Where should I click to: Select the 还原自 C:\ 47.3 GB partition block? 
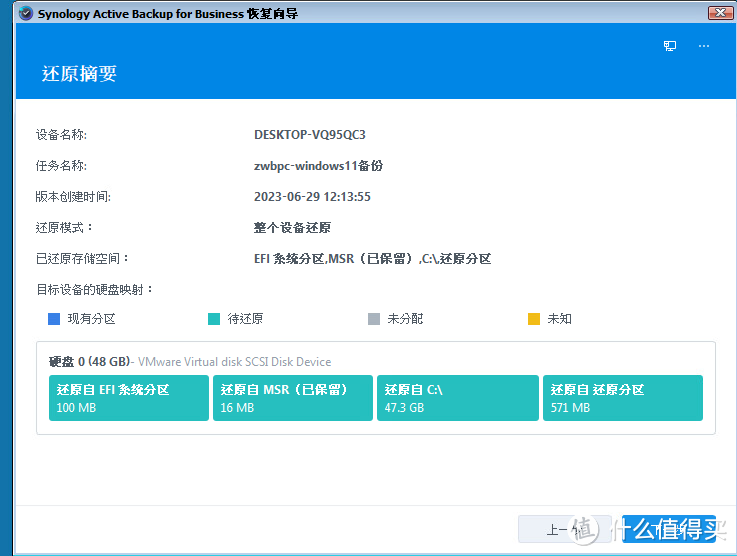458,398
